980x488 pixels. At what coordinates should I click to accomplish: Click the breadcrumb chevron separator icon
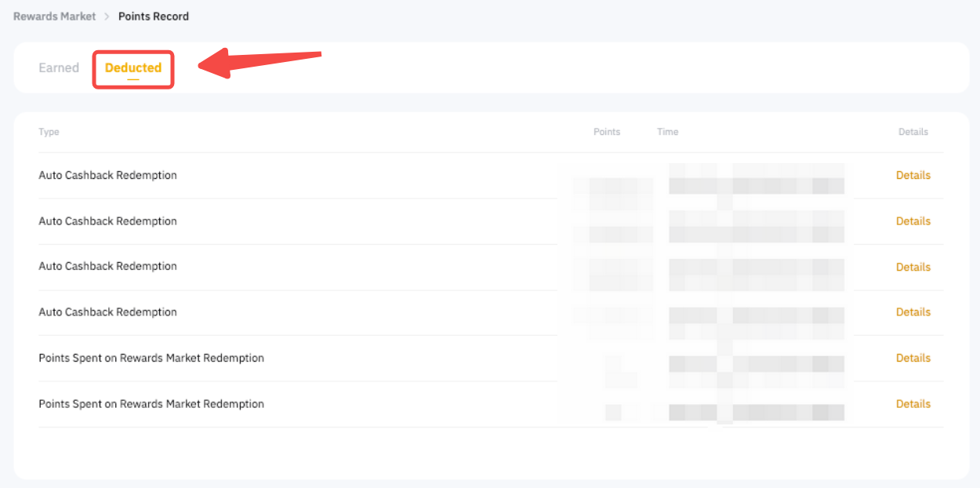click(x=107, y=16)
